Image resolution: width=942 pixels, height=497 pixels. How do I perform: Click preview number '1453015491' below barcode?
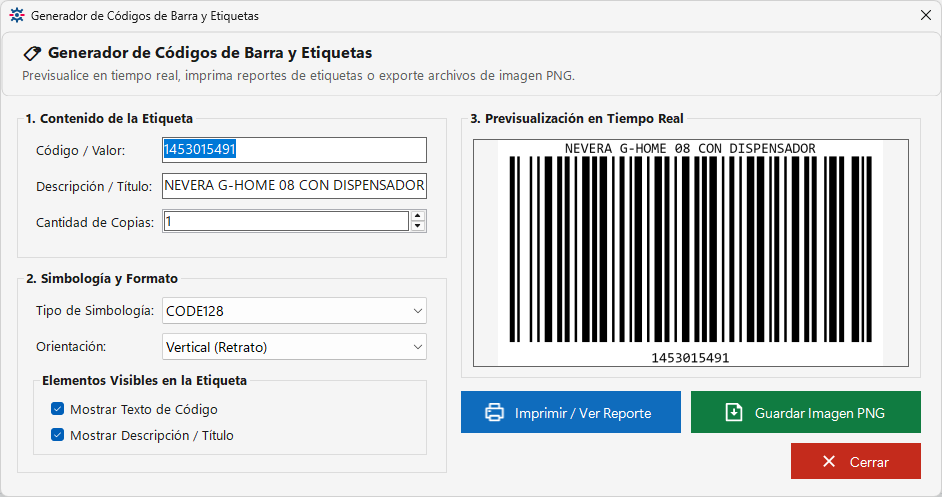pos(690,358)
